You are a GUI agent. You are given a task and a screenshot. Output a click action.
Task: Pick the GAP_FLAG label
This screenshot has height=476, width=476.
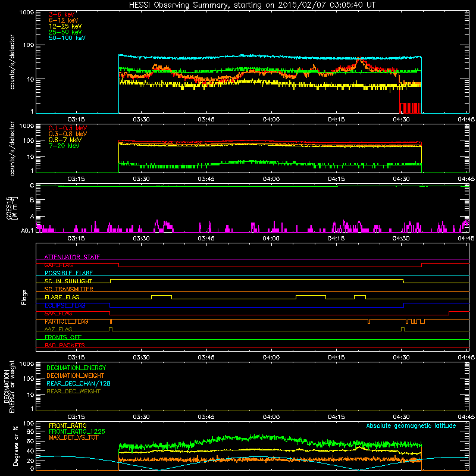pos(58,265)
